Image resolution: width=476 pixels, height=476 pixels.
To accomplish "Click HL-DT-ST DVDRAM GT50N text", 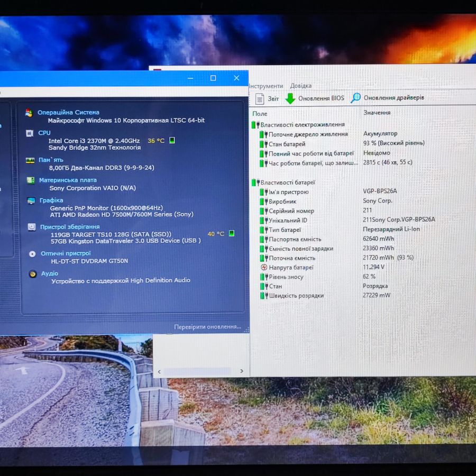I will click(89, 261).
